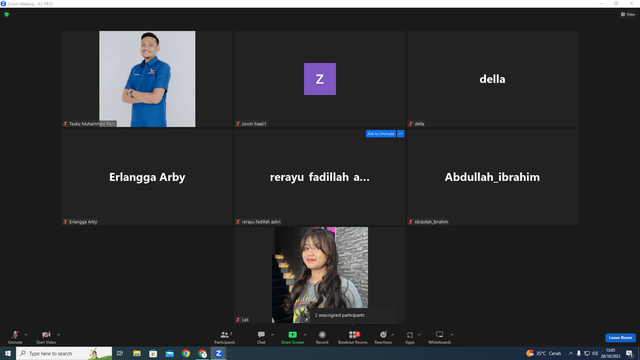The height and width of the screenshot is (360, 640).
Task: Open the notification center icon
Action: tap(630, 353)
